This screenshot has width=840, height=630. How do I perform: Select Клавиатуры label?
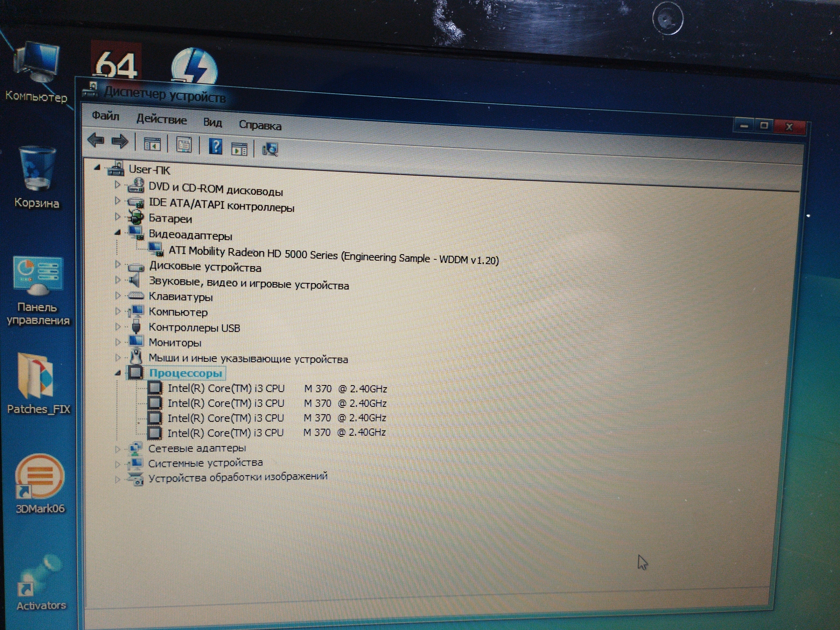click(x=181, y=297)
